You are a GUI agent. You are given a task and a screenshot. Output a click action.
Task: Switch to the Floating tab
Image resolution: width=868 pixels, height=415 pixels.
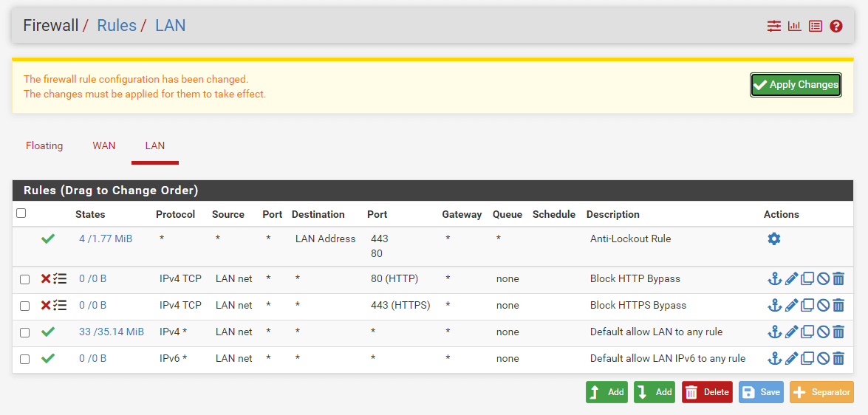coord(44,146)
